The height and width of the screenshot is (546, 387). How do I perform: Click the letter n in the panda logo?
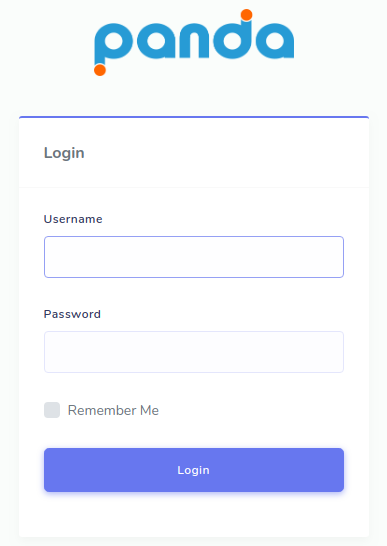point(194,40)
